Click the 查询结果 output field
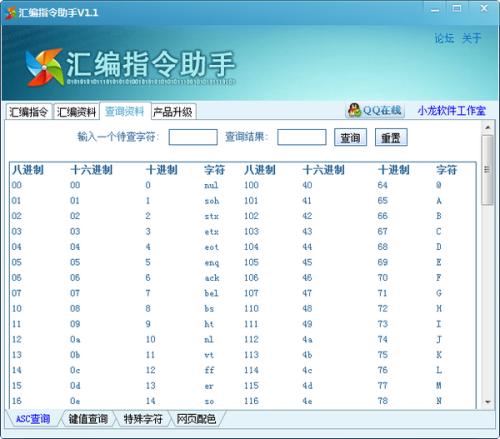Screen dimensions: 500x439 [x=302, y=137]
